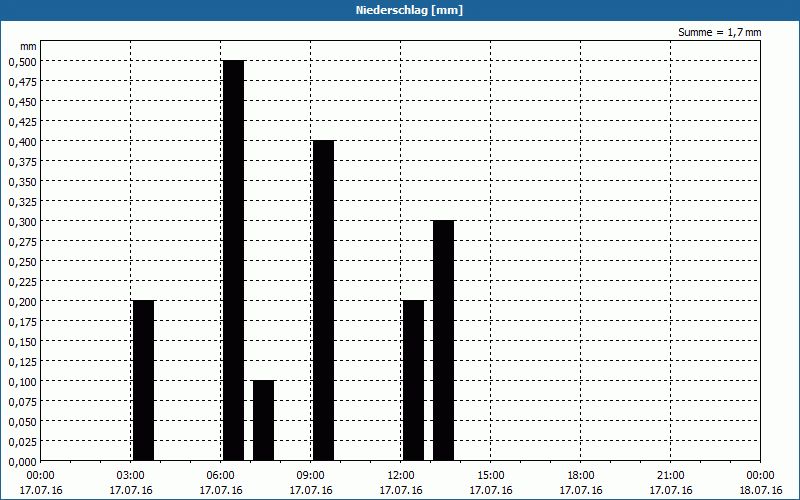Image resolution: width=800 pixels, height=500 pixels.
Task: Click the 0,400 mm bar at 09:00
Action: (323, 301)
